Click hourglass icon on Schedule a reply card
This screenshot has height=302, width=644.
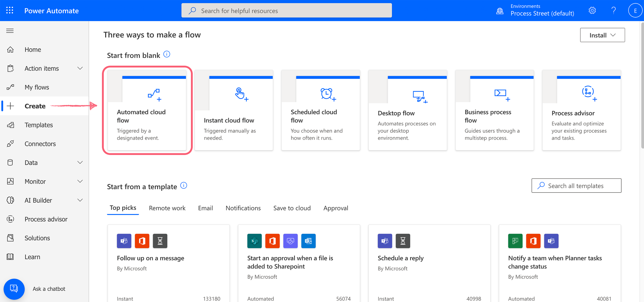403,241
